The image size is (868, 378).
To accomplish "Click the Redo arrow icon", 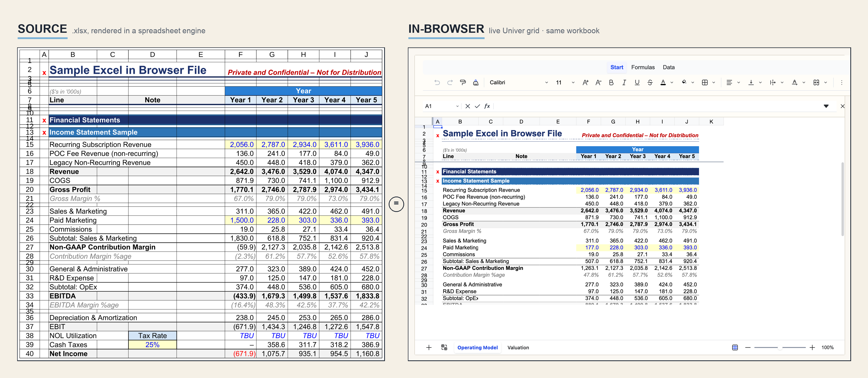I will click(x=450, y=82).
